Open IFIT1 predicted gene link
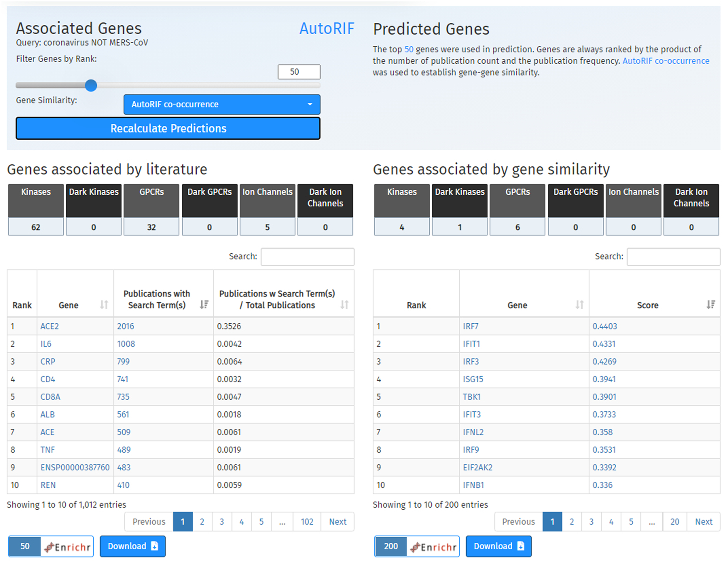 [x=471, y=344]
